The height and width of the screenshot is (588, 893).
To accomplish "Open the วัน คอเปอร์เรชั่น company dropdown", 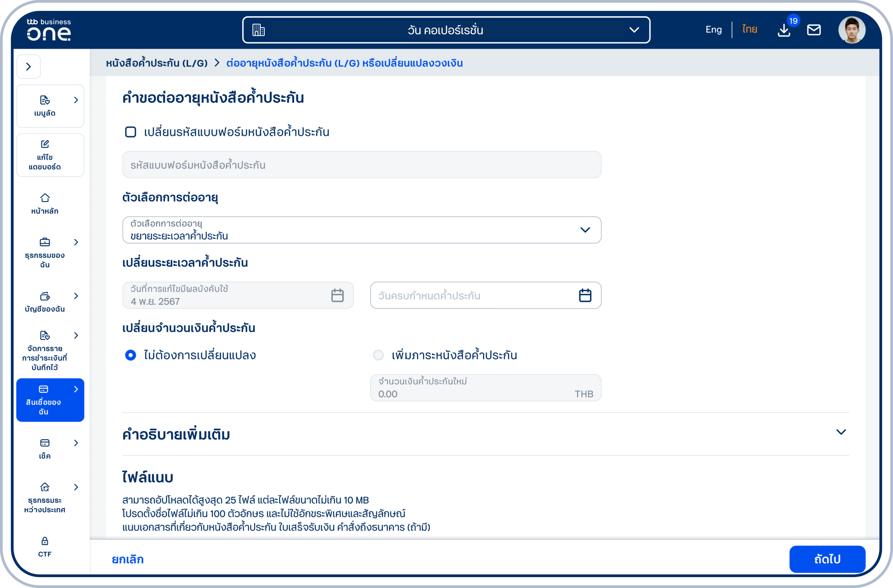I will (x=446, y=30).
